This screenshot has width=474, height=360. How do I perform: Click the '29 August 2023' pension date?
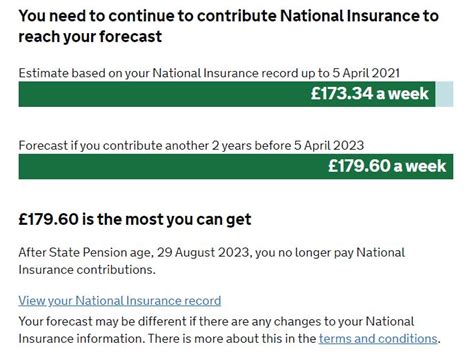[203, 252]
